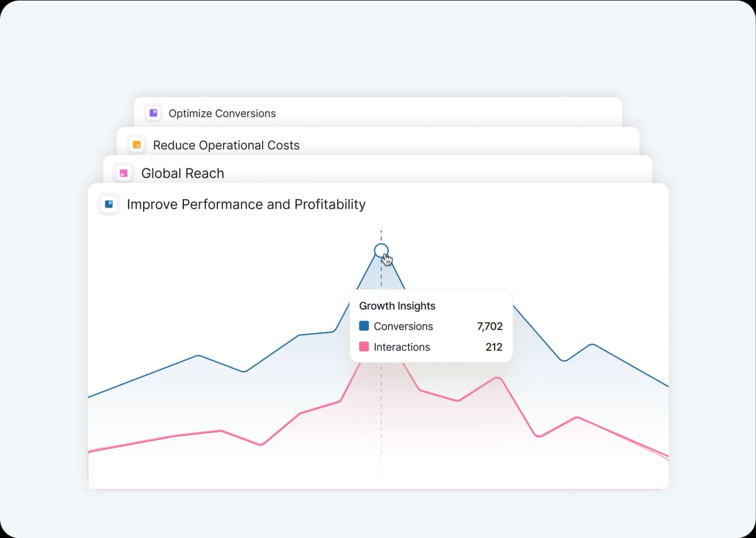Click the blue line's small right-side peak
756x538 pixels.
click(x=592, y=345)
